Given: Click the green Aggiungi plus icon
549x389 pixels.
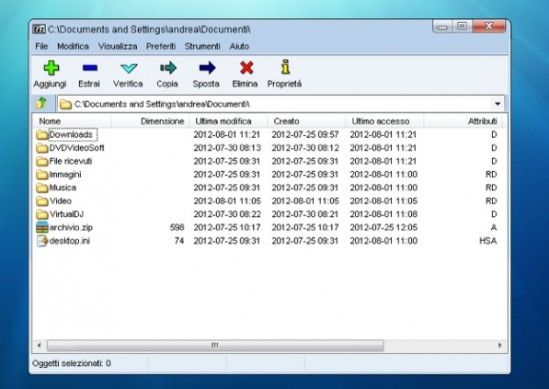Looking at the screenshot, I should click(x=51, y=68).
